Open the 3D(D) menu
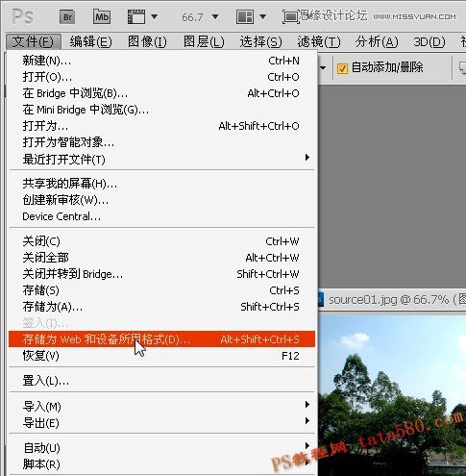466x476 pixels. 429,41
